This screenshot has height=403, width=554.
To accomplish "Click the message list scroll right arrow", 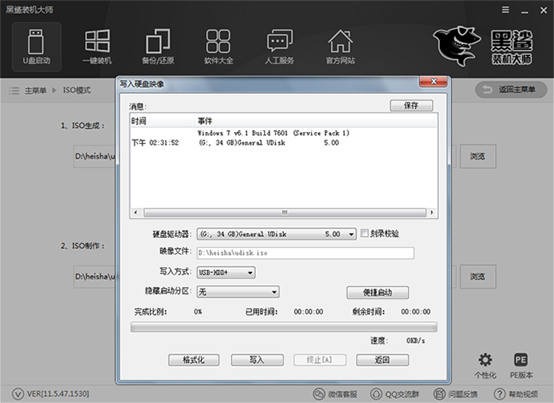I will [432, 212].
